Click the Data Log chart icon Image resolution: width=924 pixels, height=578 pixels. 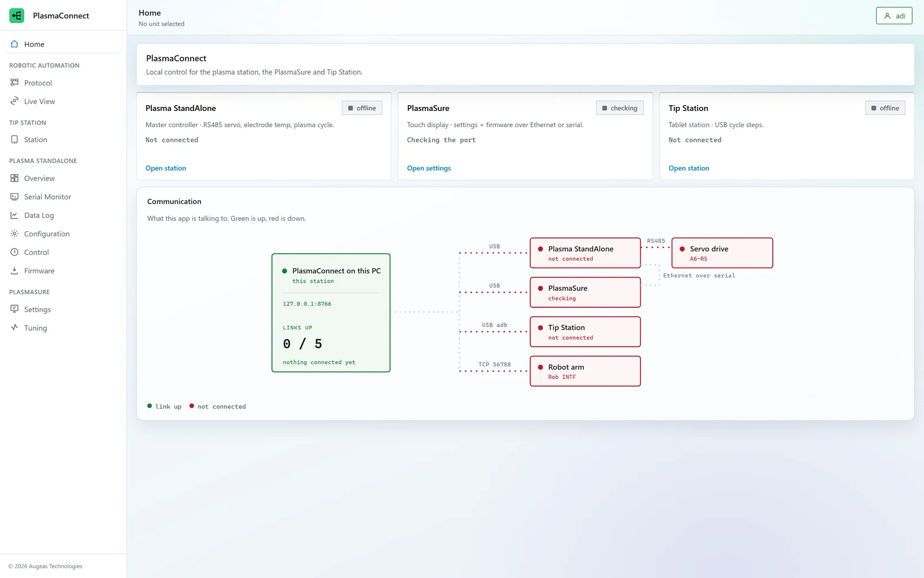[14, 215]
